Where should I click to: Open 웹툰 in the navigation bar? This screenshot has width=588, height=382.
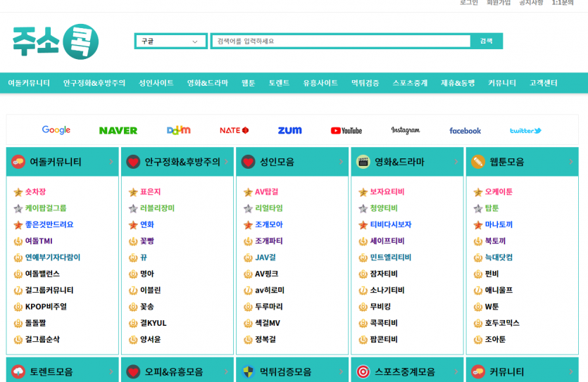click(x=249, y=83)
